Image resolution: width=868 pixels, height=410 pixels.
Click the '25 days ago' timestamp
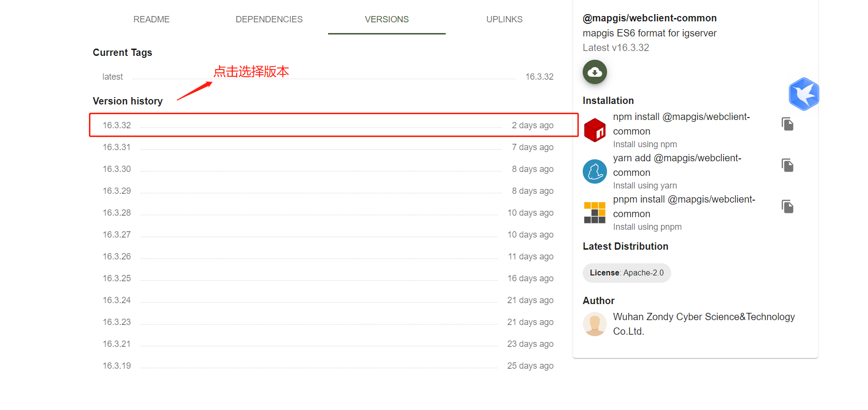tap(530, 366)
